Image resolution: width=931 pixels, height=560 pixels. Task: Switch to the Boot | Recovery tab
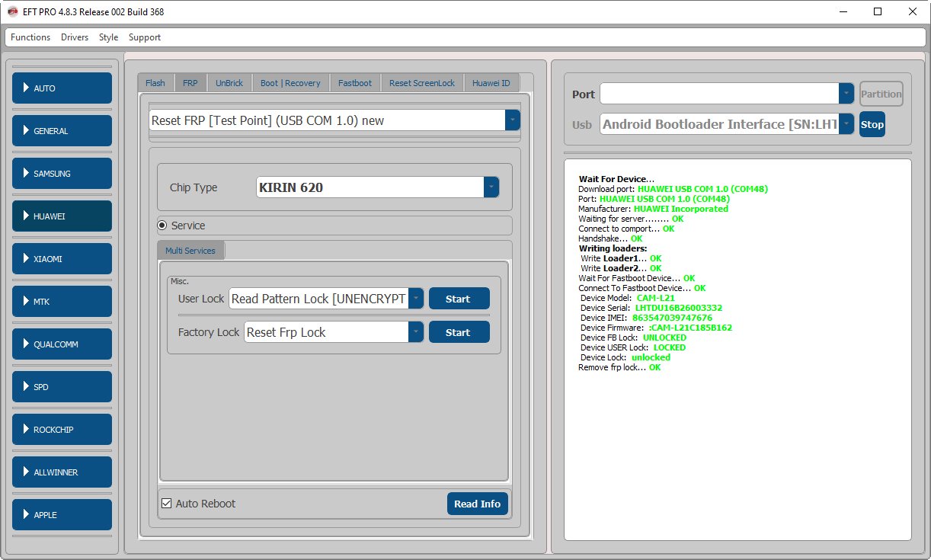(290, 83)
